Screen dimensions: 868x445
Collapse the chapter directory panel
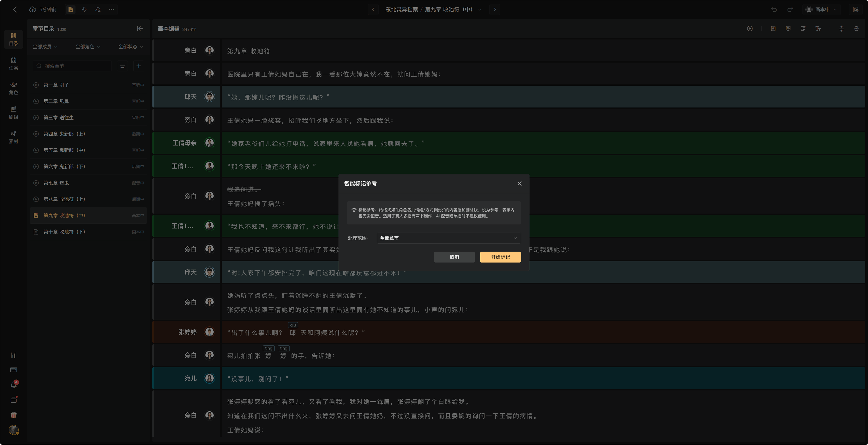pos(140,29)
